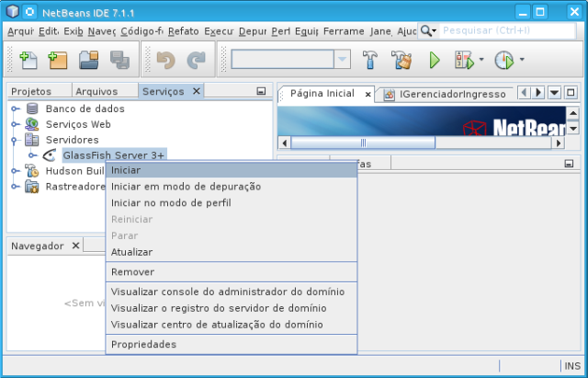Select Iniciar in the context menu
This screenshot has height=378, width=588.
click(126, 170)
